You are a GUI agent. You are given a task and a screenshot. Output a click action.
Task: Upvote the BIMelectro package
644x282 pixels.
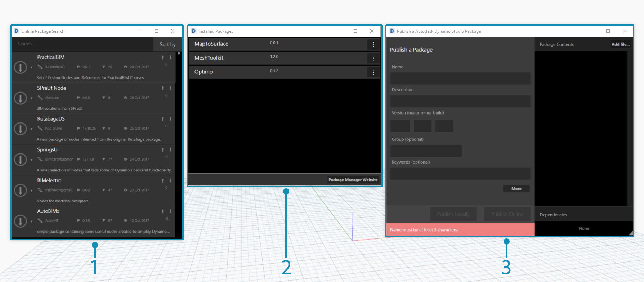[163, 180]
